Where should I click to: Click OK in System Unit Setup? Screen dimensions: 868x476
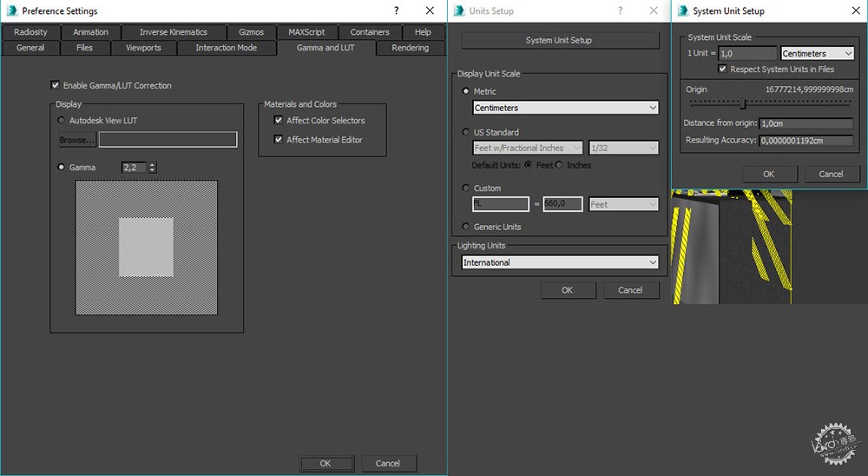(769, 174)
